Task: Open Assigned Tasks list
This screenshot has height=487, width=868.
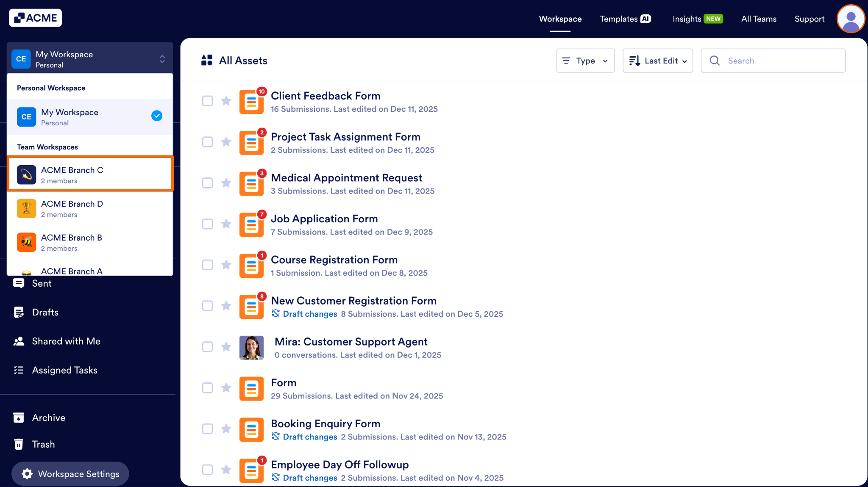Action: pyautogui.click(x=64, y=370)
